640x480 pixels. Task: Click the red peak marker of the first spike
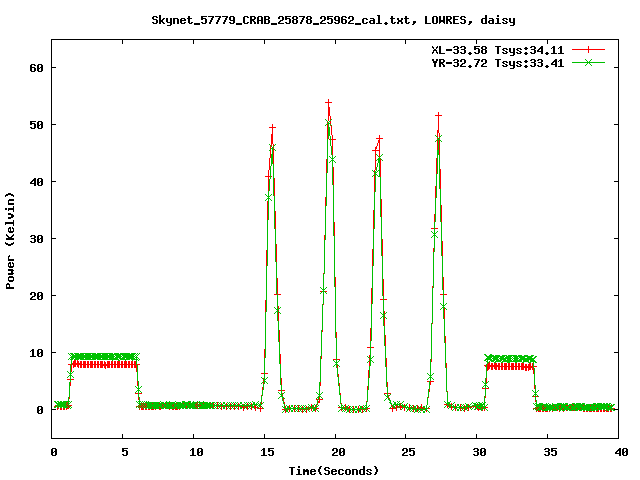(272, 128)
